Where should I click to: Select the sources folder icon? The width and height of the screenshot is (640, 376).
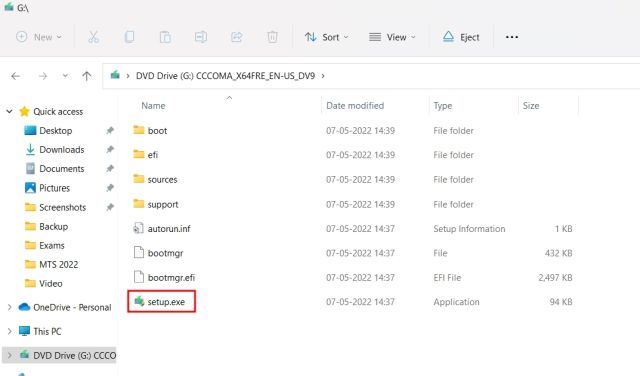point(139,179)
